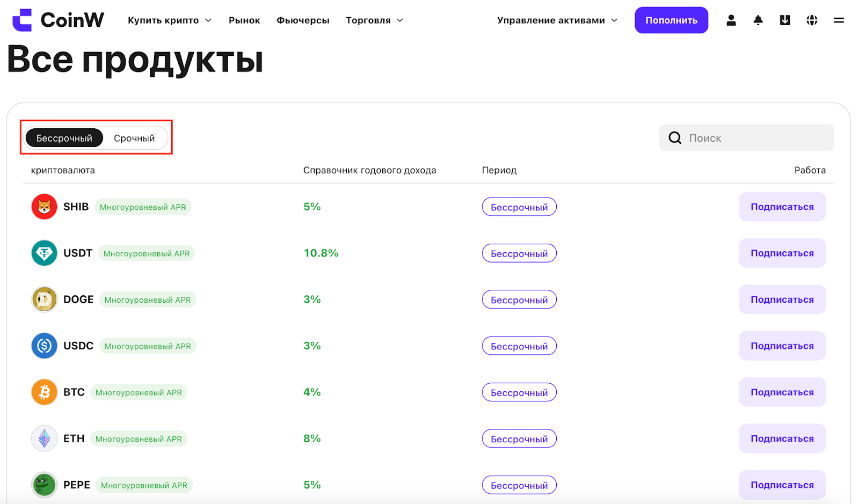This screenshot has height=504, width=859.
Task: Click the USDT coin icon
Action: 44,253
